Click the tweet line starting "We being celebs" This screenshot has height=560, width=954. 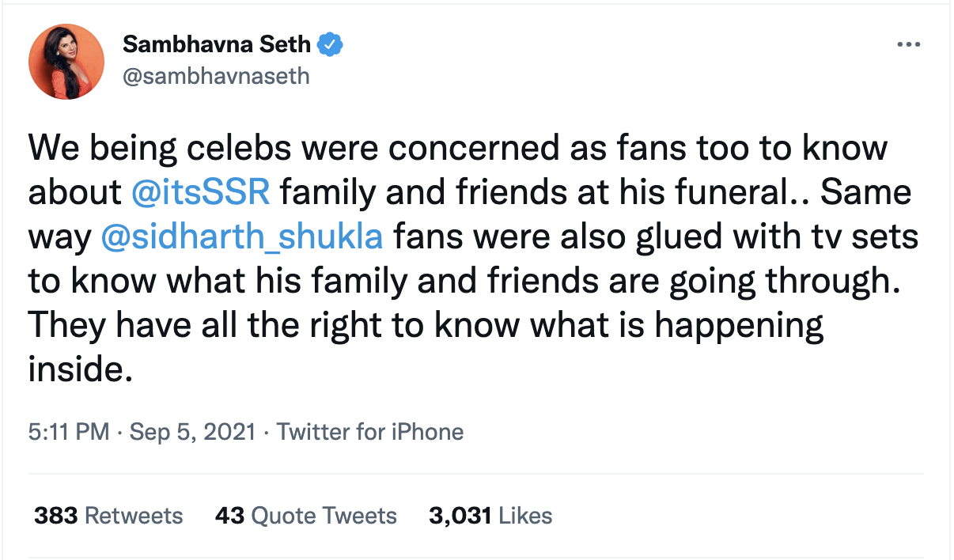pos(458,148)
